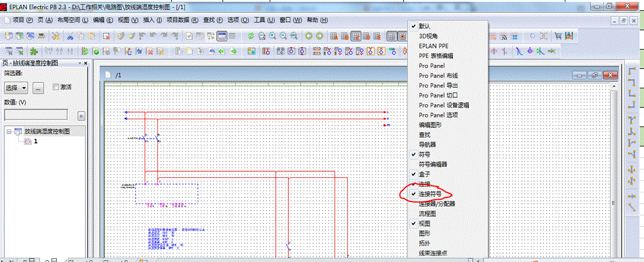Enable the 激活 filter checkbox
The height and width of the screenshot is (262, 644).
(56, 87)
